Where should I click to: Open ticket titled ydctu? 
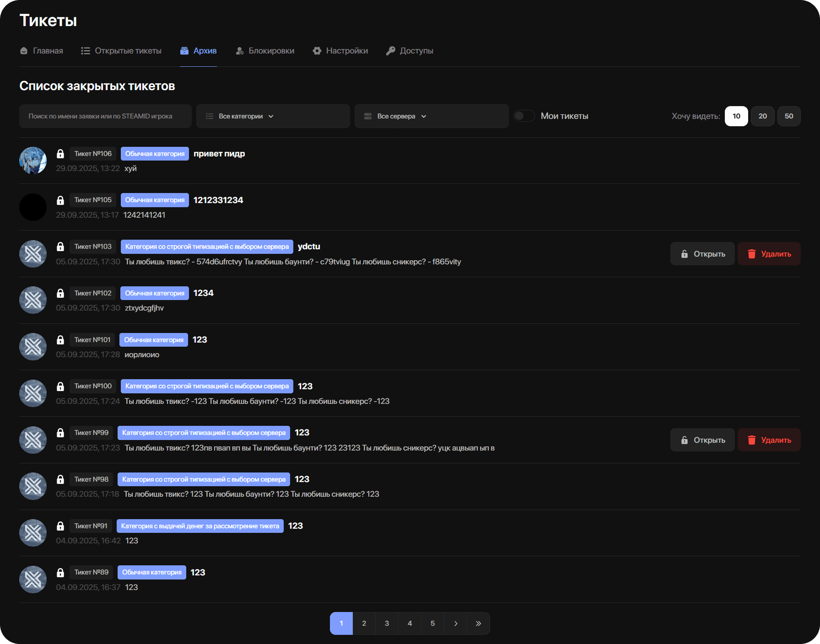pyautogui.click(x=309, y=247)
